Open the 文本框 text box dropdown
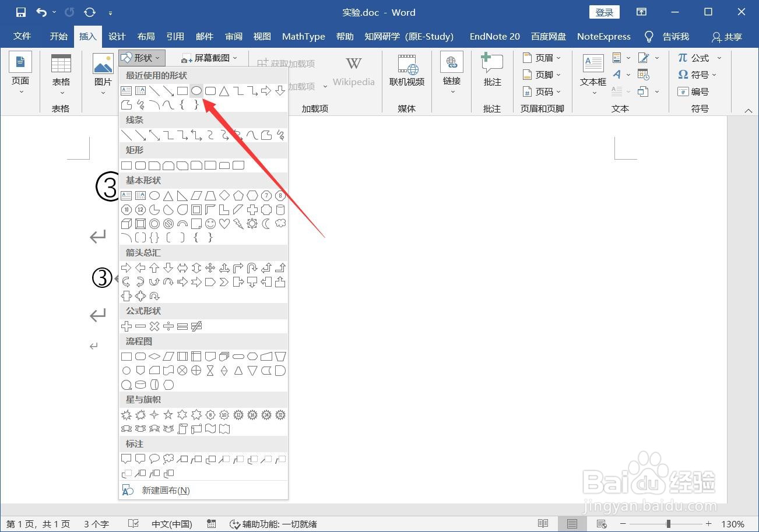 coord(593,75)
